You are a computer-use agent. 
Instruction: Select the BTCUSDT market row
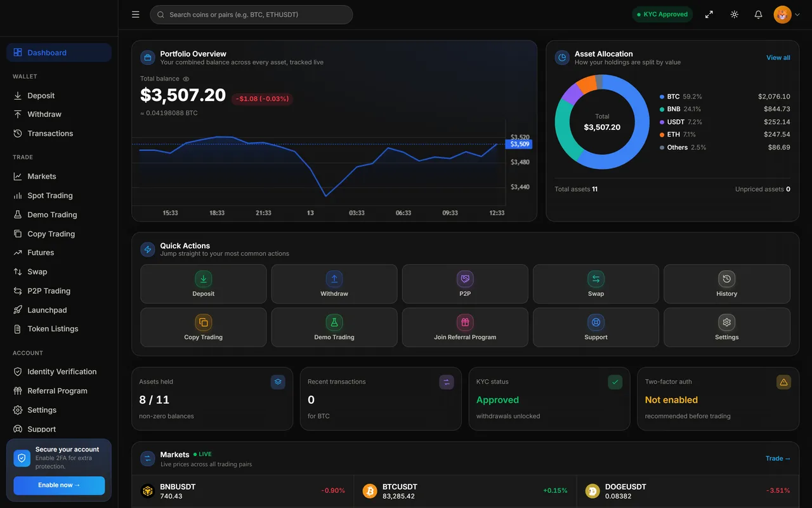pyautogui.click(x=465, y=491)
